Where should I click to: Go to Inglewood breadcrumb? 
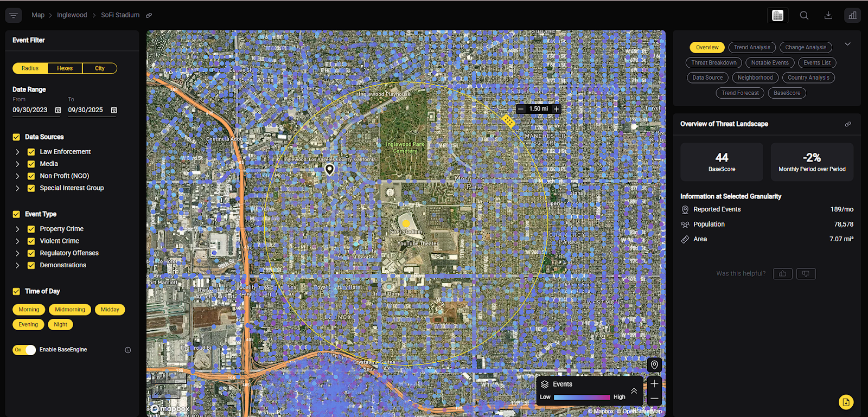72,15
